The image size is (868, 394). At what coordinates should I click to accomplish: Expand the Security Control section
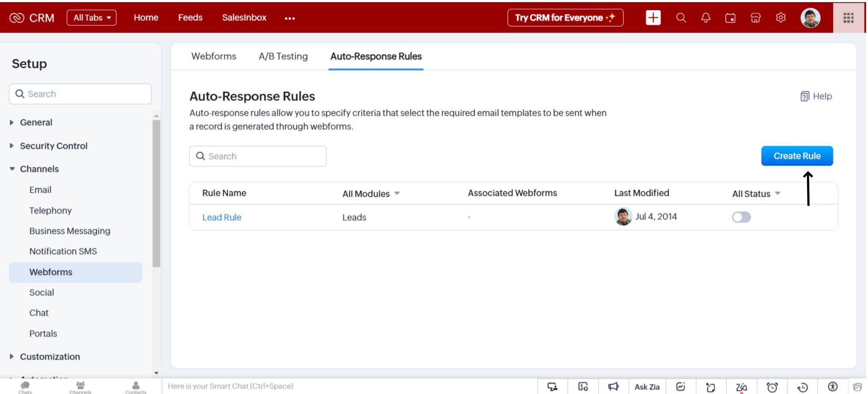53,145
